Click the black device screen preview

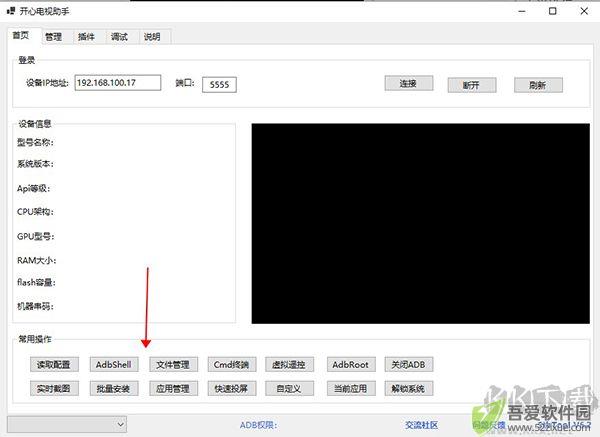click(421, 223)
